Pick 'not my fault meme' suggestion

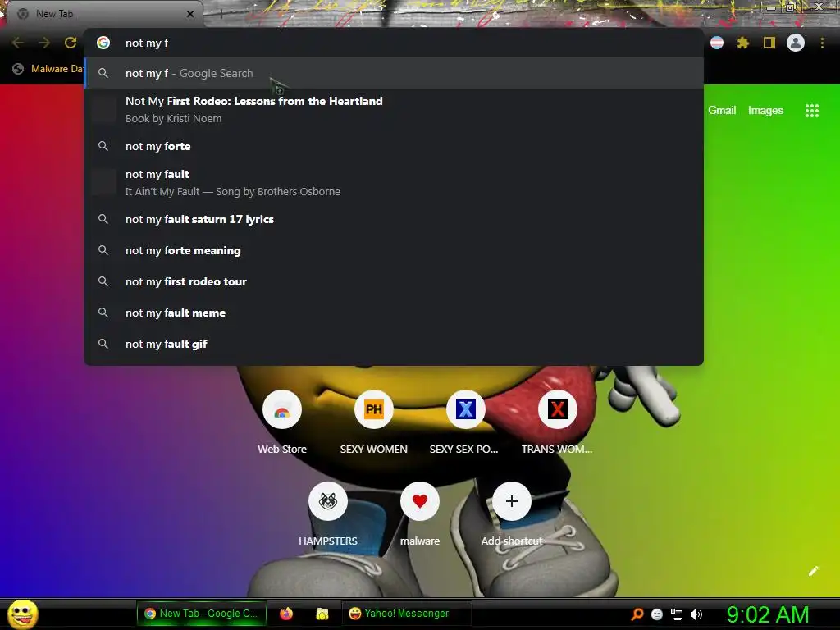tap(394, 313)
